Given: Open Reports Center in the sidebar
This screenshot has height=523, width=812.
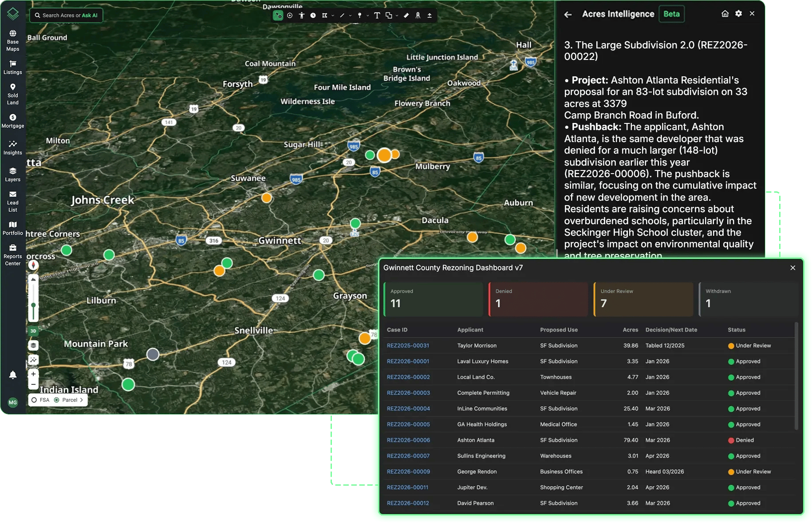Looking at the screenshot, I should [13, 255].
